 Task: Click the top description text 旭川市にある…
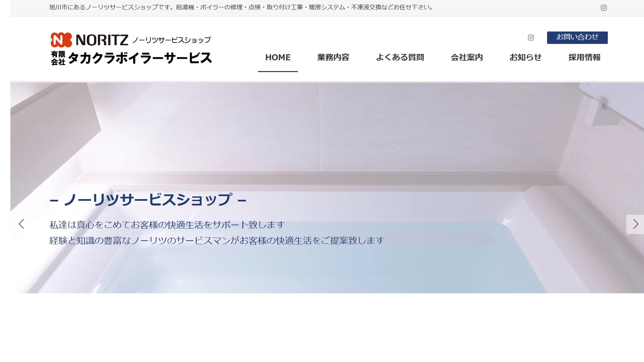pyautogui.click(x=241, y=7)
